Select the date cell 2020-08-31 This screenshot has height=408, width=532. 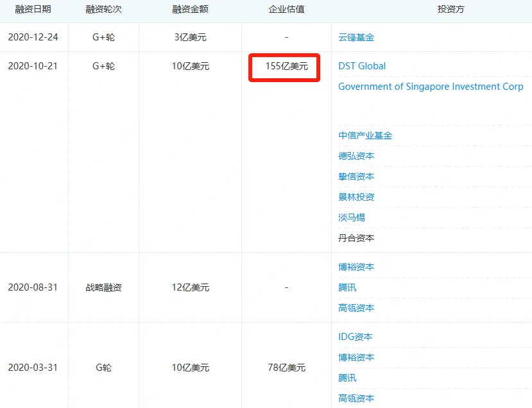(x=33, y=287)
